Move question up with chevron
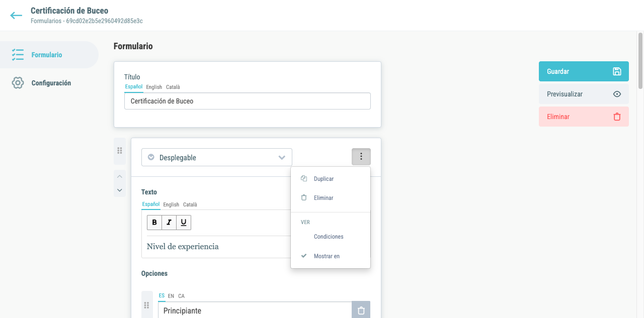Screen dimensions: 644x318 tap(120, 176)
